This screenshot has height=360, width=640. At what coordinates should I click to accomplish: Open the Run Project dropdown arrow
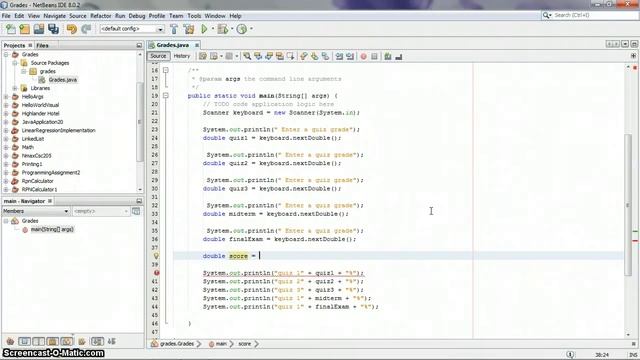212,29
